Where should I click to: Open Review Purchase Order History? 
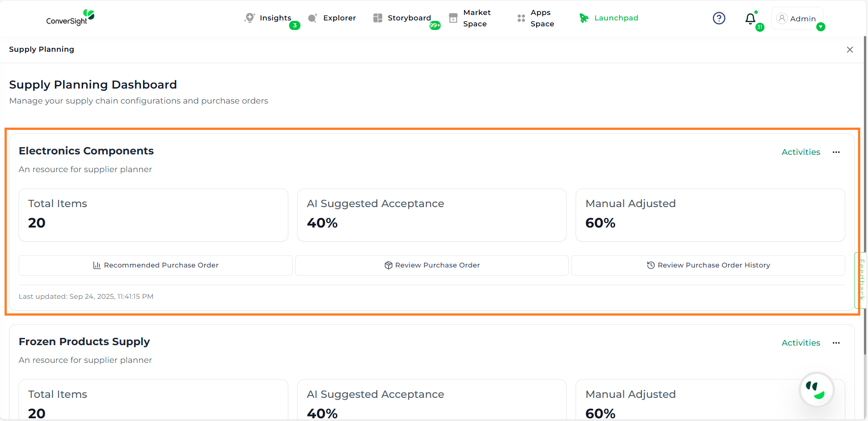[708, 265]
